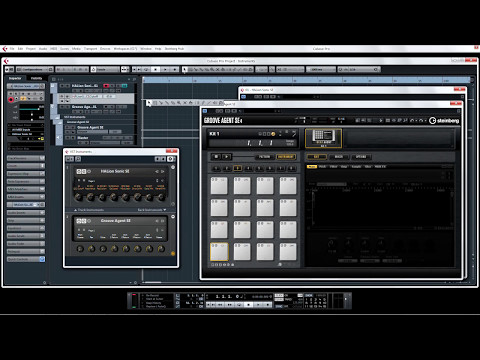Toggle record enable on HALion Sonic track
The width and height of the screenshot is (480, 360).
[x=106, y=86]
